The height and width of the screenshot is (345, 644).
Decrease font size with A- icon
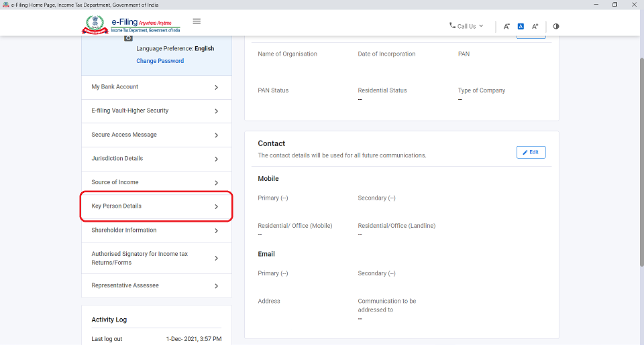pos(507,26)
